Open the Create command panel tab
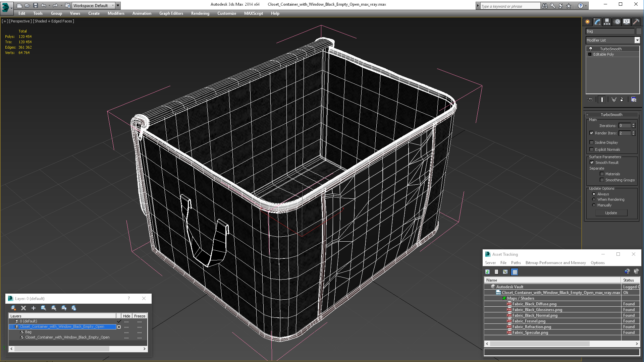 [588, 22]
